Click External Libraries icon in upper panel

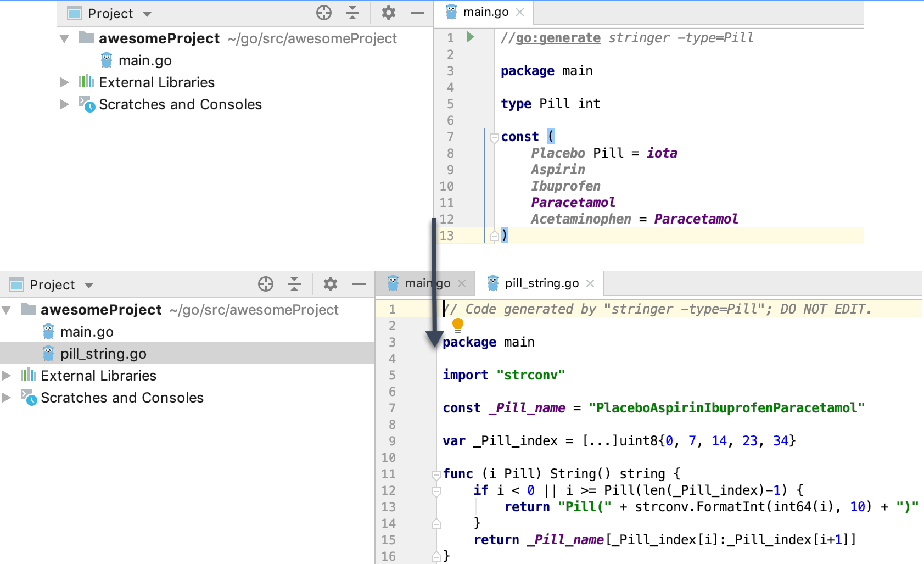click(x=87, y=82)
